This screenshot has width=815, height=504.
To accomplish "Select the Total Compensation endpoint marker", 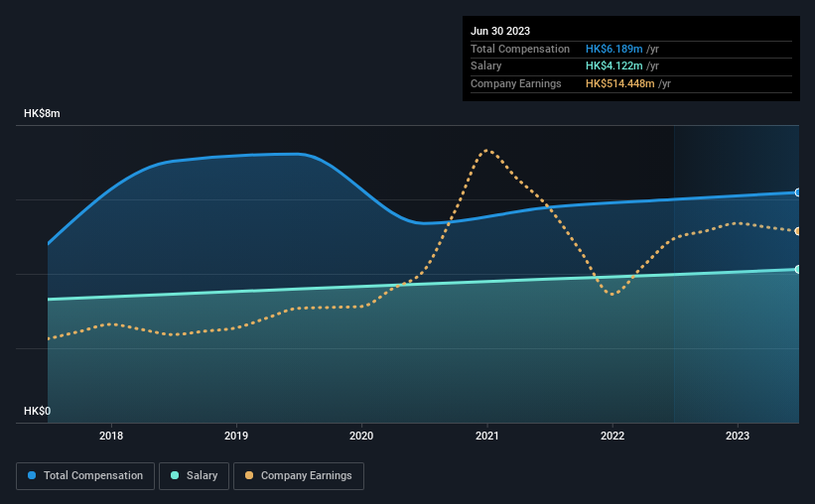I will (x=797, y=192).
